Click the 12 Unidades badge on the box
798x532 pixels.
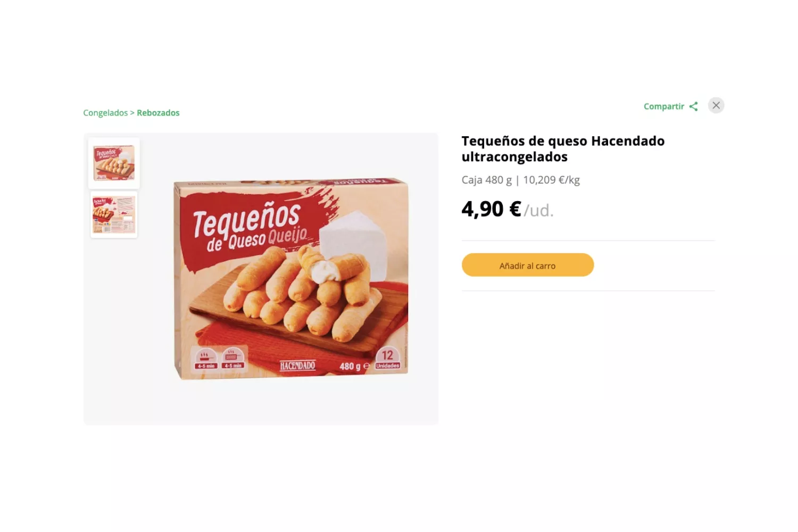[387, 358]
